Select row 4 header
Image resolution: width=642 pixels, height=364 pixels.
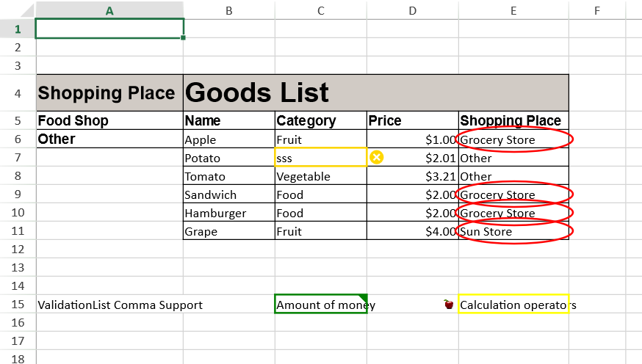pos(18,93)
